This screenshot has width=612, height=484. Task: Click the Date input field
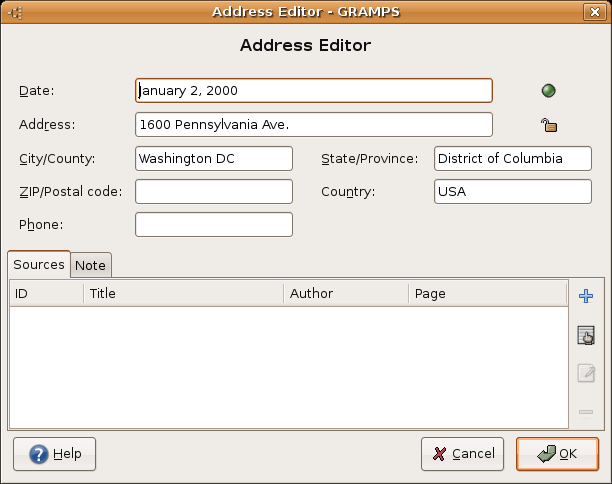313,90
